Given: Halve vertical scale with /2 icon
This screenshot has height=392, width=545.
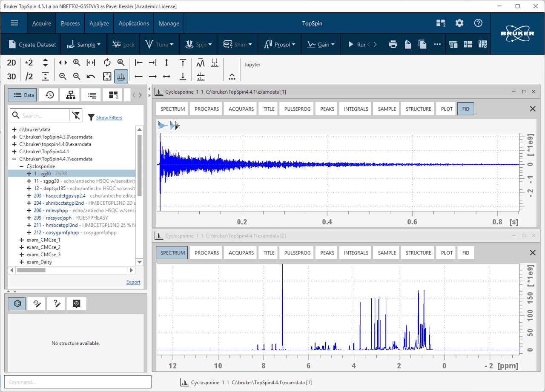Looking at the screenshot, I should coord(28,76).
